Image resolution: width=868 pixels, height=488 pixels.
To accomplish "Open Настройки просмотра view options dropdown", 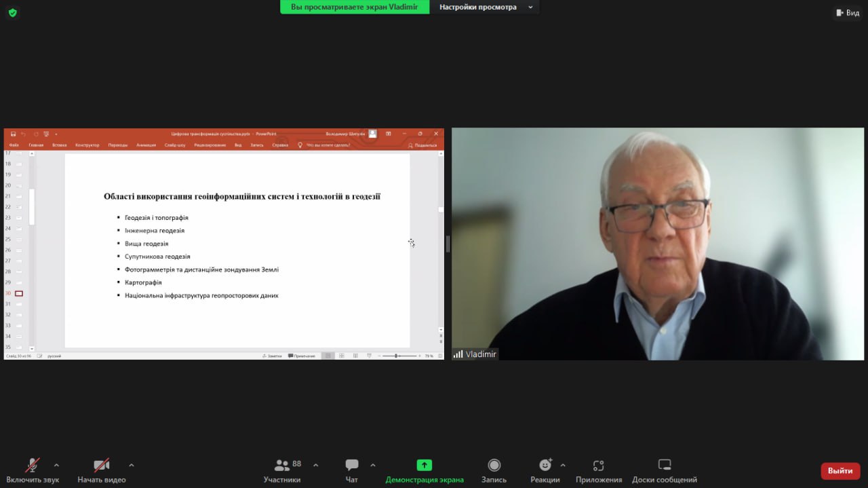I will (486, 7).
